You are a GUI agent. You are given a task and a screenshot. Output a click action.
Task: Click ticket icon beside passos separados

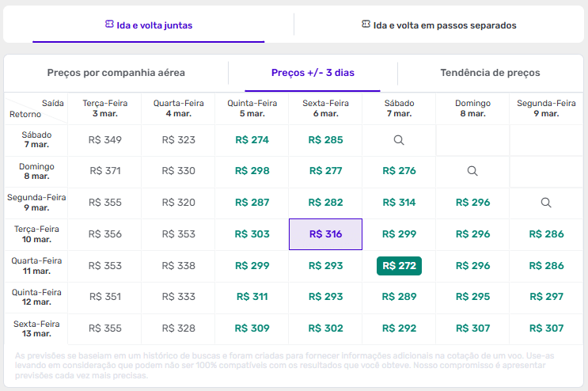(x=366, y=25)
